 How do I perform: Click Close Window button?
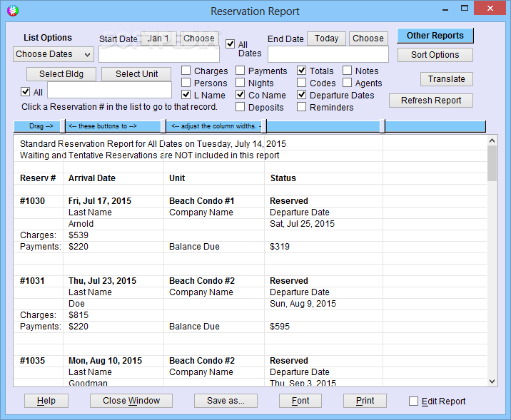pos(131,401)
